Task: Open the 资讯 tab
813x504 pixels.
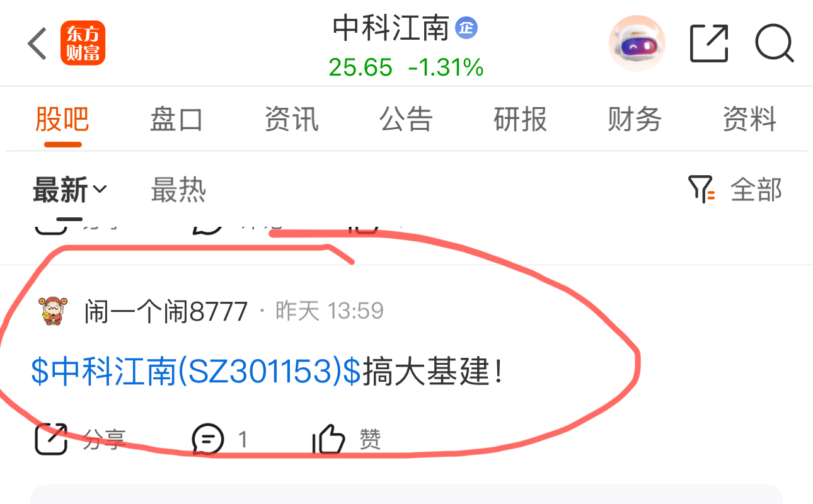Action: [x=291, y=119]
